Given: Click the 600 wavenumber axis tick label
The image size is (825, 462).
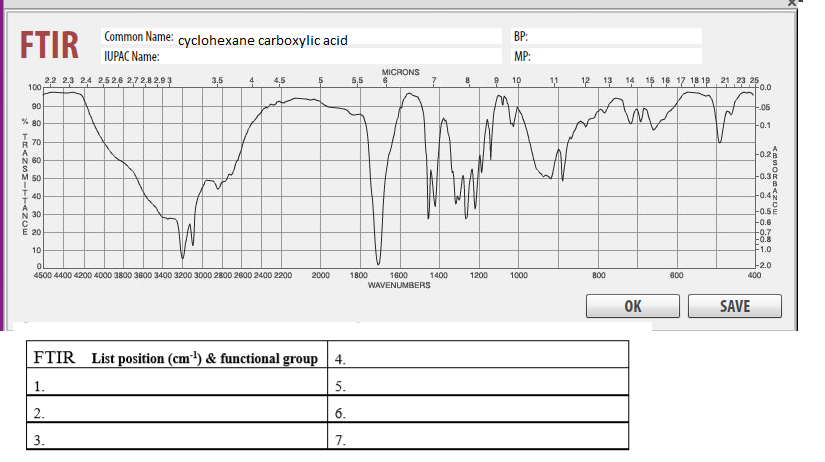Looking at the screenshot, I should pyautogui.click(x=676, y=275).
